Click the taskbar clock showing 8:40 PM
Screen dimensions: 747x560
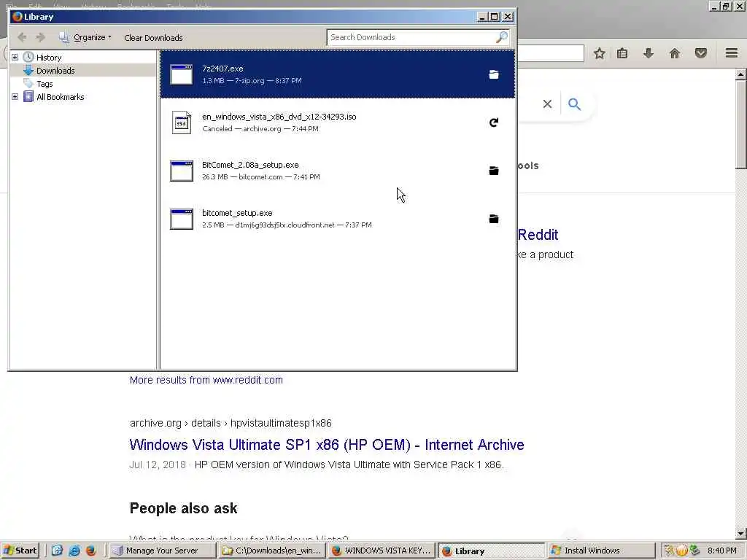pyautogui.click(x=721, y=551)
